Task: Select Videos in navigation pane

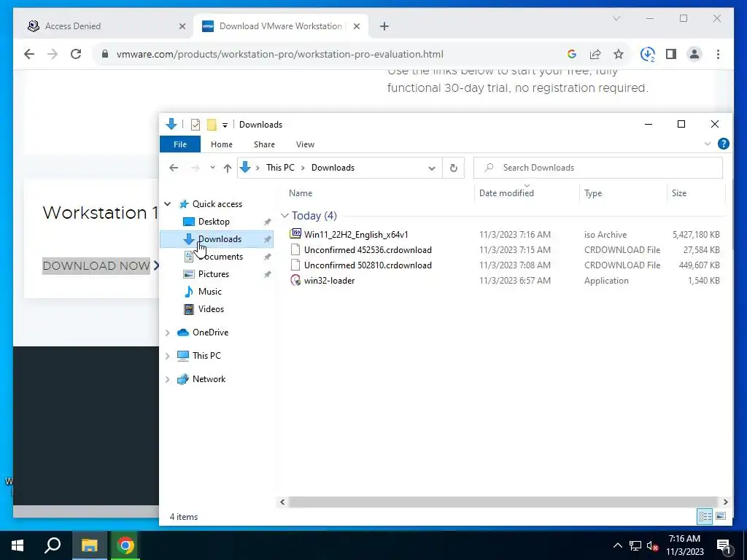Action: pyautogui.click(x=211, y=309)
